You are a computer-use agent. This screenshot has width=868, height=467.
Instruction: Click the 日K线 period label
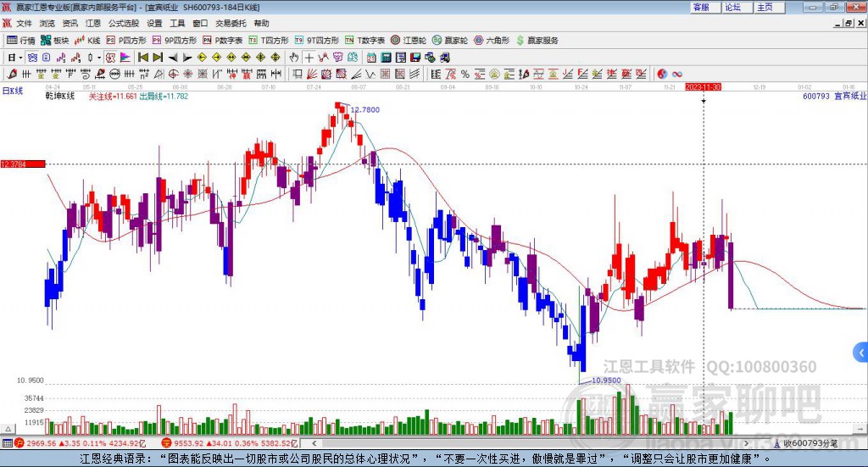13,91
